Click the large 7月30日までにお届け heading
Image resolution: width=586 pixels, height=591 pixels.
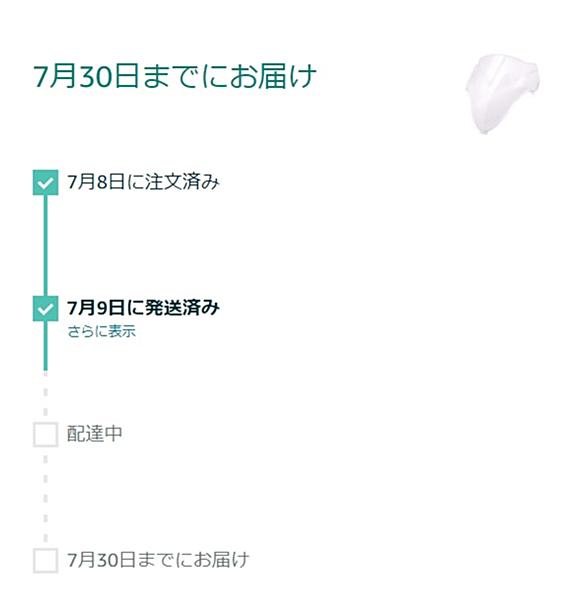click(174, 77)
